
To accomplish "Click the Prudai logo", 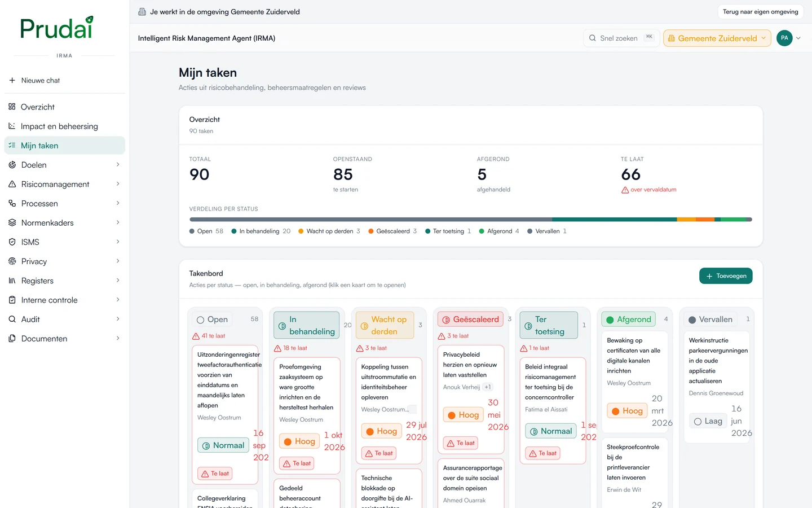I will coord(56,28).
